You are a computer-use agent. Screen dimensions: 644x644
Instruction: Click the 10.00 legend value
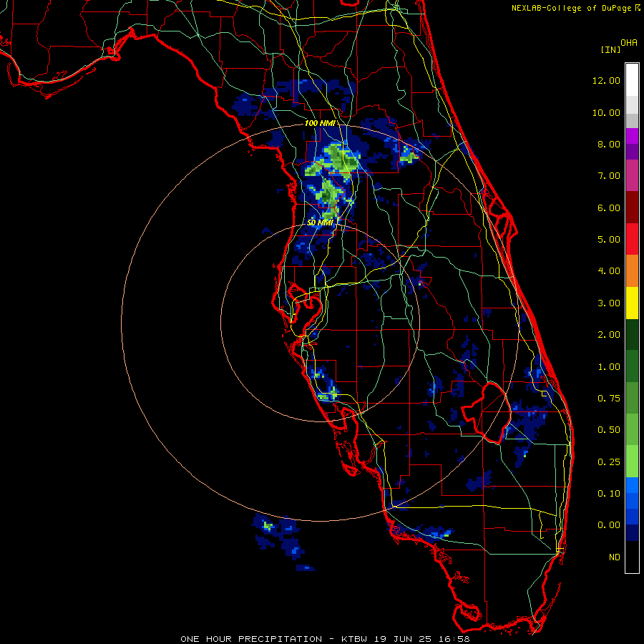tap(606, 112)
